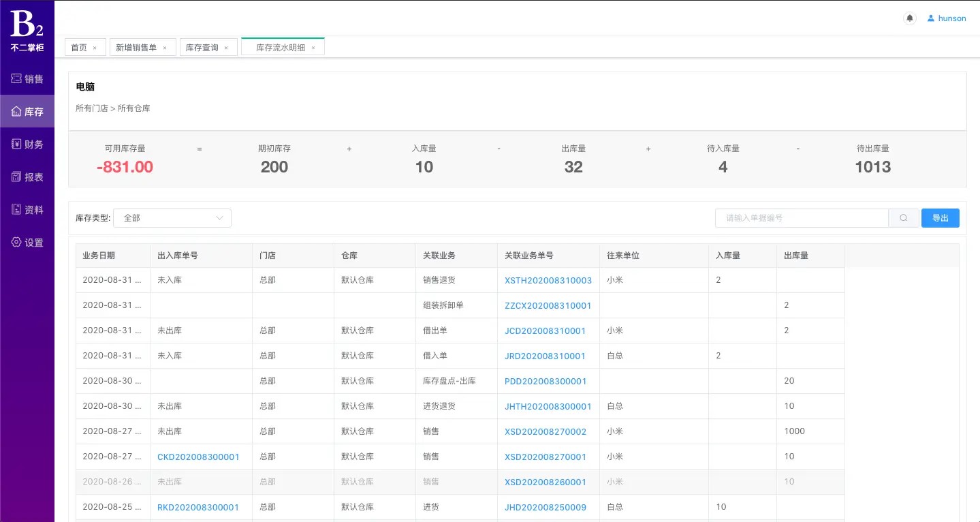Click the 电脑 product title
This screenshot has height=522, width=980.
[x=85, y=87]
